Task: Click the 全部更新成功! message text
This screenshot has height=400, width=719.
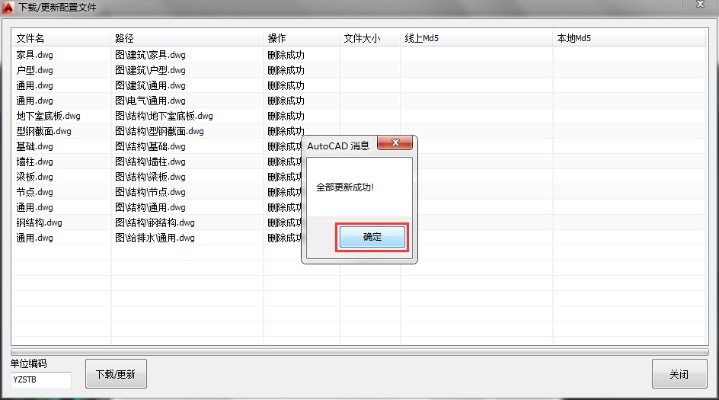Action: 345,187
